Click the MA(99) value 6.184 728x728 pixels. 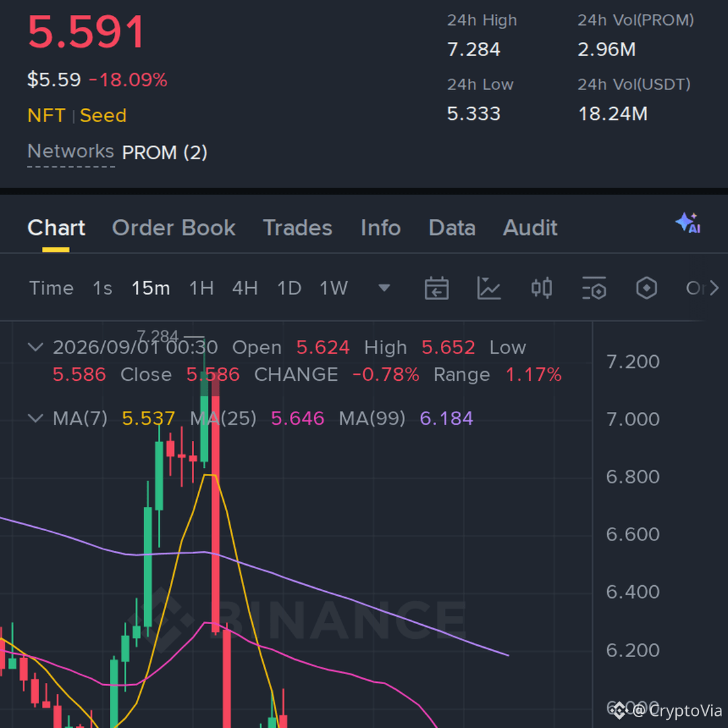click(x=447, y=419)
